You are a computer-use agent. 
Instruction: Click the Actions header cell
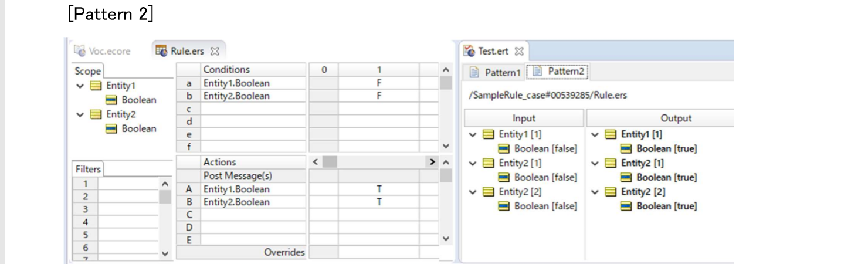[253, 162]
